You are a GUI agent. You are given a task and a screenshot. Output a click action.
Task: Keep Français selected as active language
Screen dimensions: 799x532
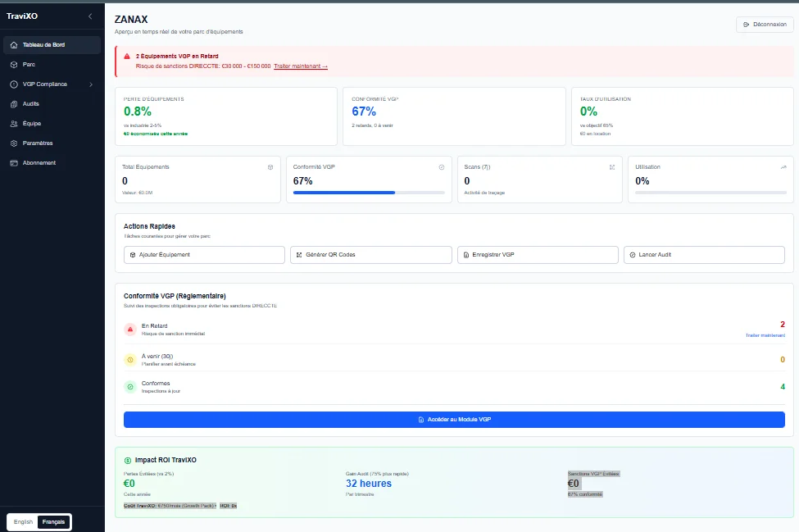pyautogui.click(x=52, y=521)
